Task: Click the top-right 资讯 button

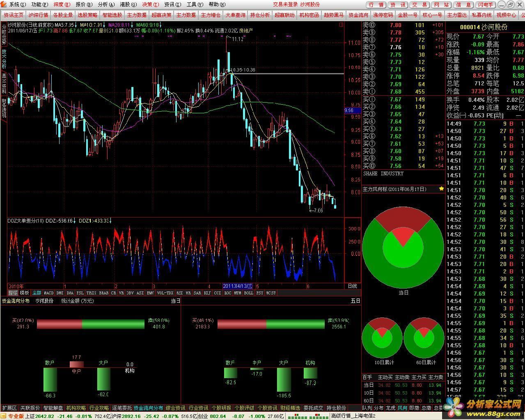Action: click(398, 5)
